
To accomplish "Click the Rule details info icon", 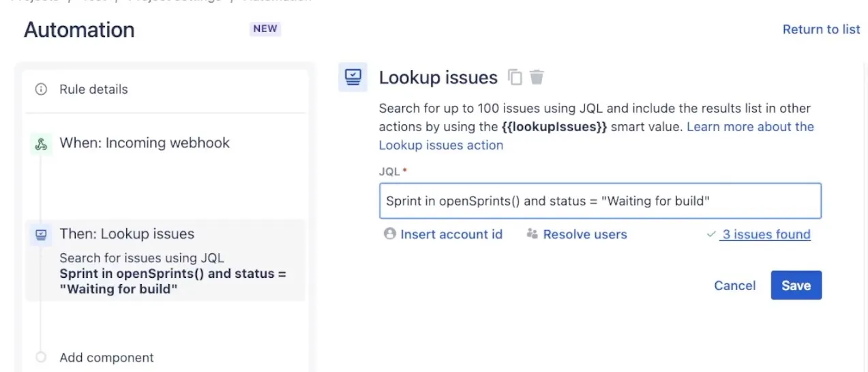I will point(41,89).
